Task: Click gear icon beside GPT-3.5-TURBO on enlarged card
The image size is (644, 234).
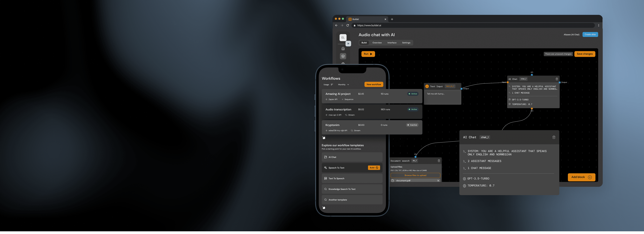Action: pos(464,179)
